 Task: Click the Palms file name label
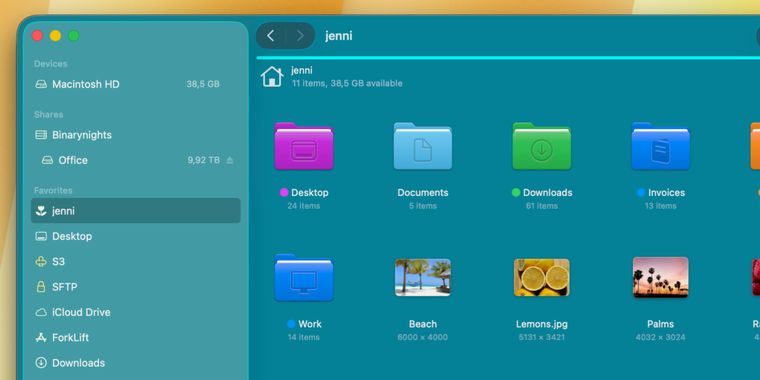point(661,324)
